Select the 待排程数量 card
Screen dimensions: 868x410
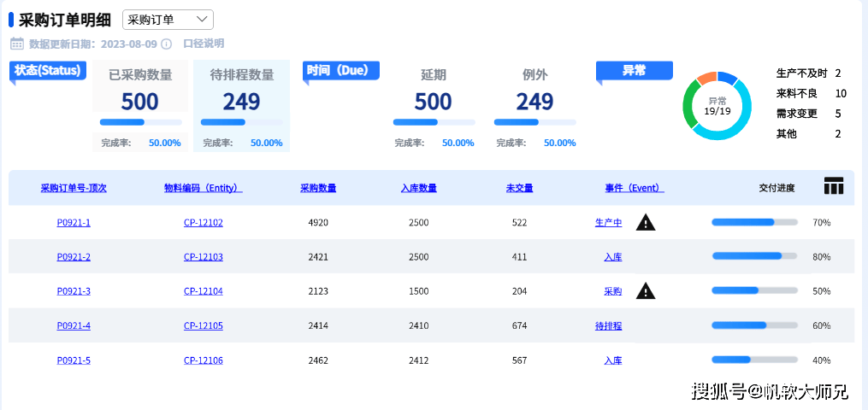(241, 106)
